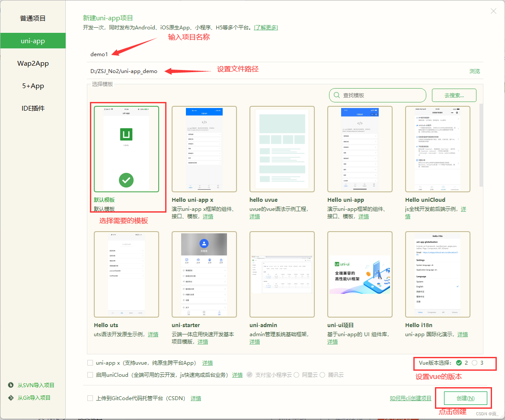Click the SVN import icon in sidebar
This screenshot has width=505, height=420.
pos(11,385)
